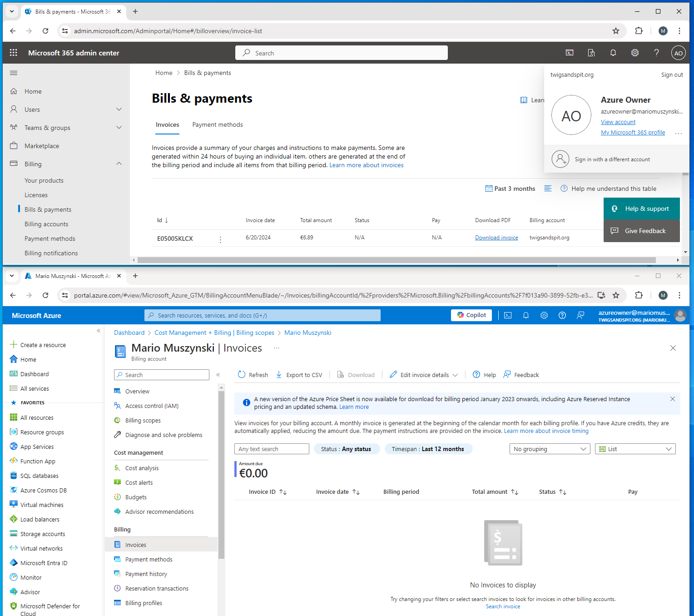Collapse the Azure portal left sidebar with double chevron
The image size is (694, 616).
(x=99, y=331)
